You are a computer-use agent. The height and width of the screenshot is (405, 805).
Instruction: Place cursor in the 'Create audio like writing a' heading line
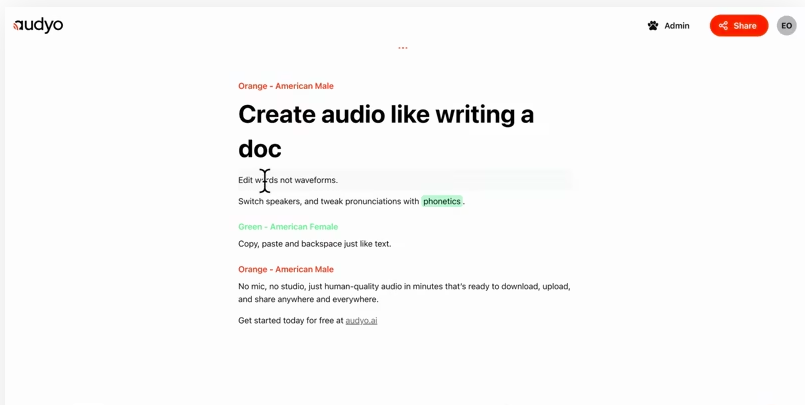coord(385,115)
